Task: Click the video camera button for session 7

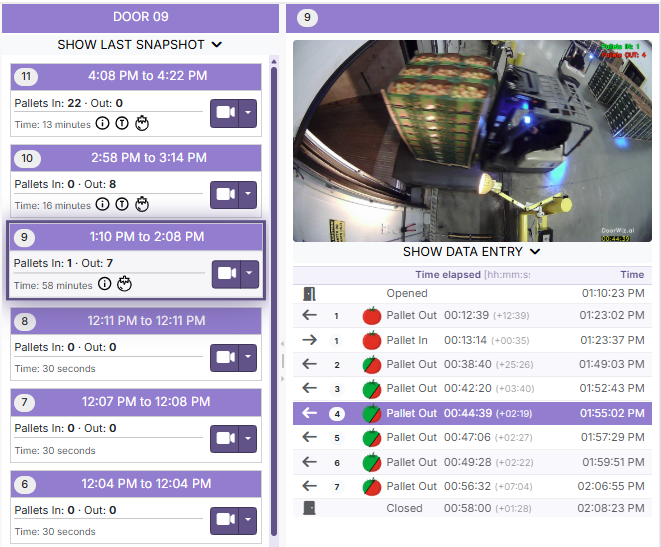Action: (225, 439)
